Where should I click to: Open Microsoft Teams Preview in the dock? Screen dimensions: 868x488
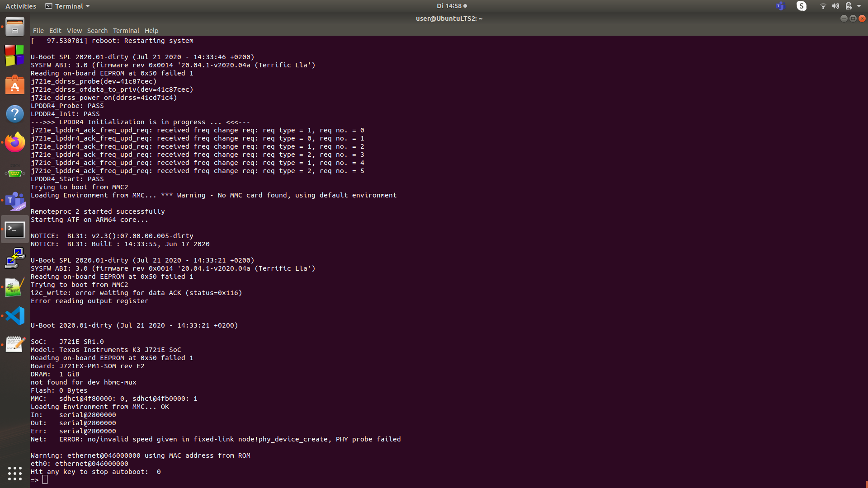(x=15, y=201)
